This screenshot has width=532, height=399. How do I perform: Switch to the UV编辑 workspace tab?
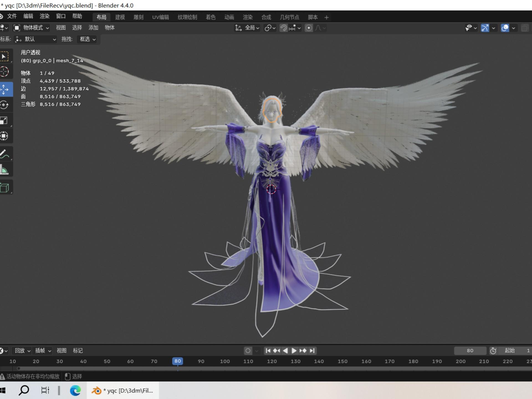click(x=160, y=17)
